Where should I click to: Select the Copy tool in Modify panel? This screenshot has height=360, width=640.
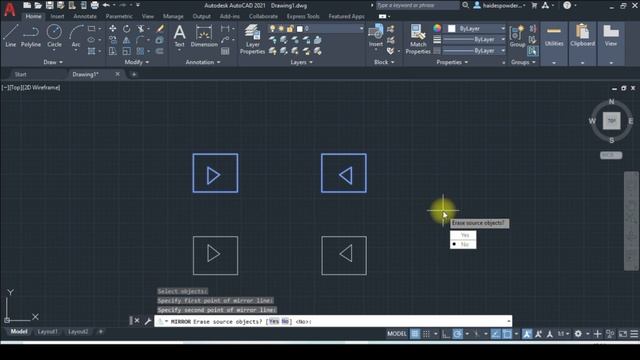point(113,40)
